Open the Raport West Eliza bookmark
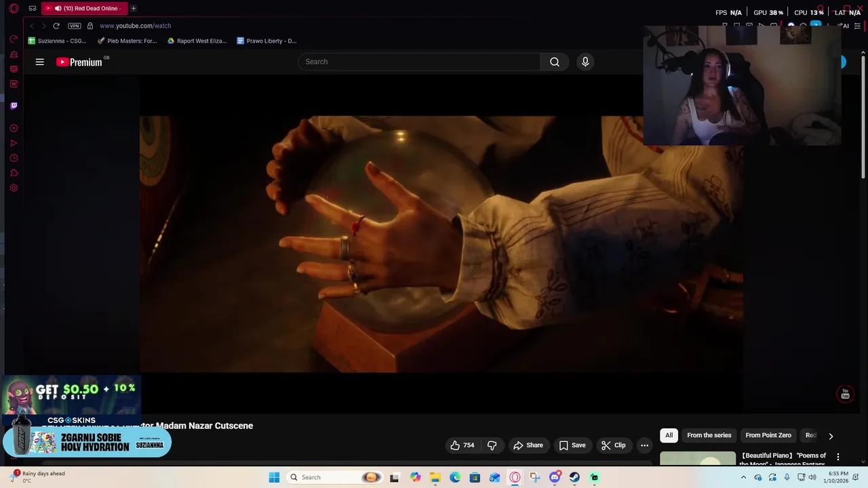This screenshot has width=868, height=488. coord(197,41)
